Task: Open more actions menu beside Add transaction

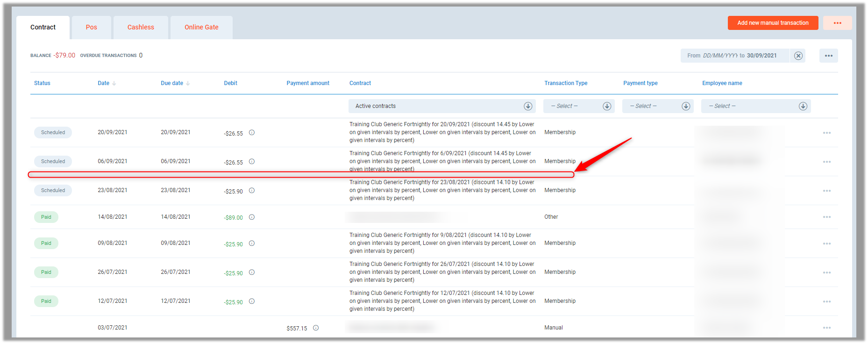Action: (x=837, y=23)
